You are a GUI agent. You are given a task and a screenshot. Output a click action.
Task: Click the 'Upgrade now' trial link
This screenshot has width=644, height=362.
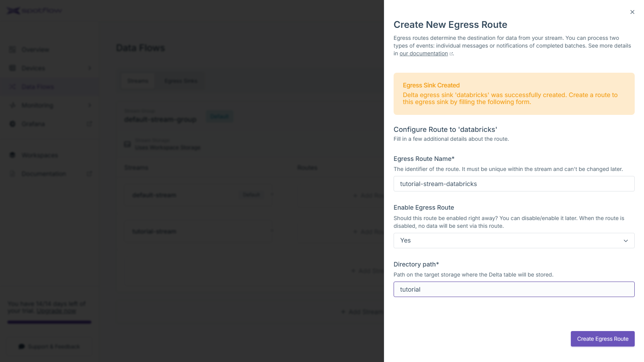click(56, 311)
